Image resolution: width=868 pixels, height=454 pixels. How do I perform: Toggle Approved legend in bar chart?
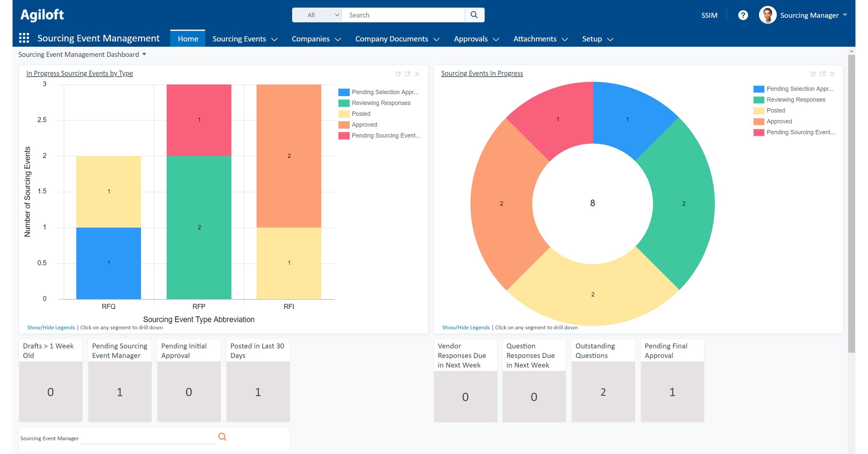(357, 125)
